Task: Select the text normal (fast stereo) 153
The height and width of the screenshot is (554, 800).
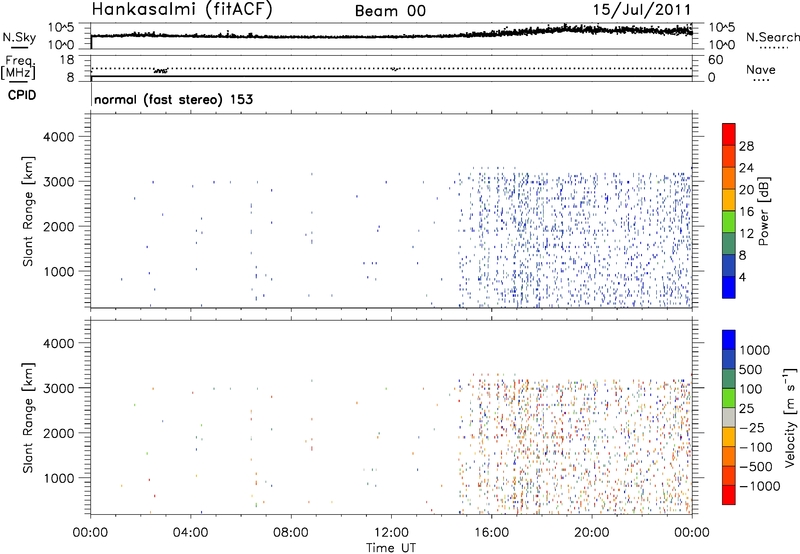Action: 173,99
